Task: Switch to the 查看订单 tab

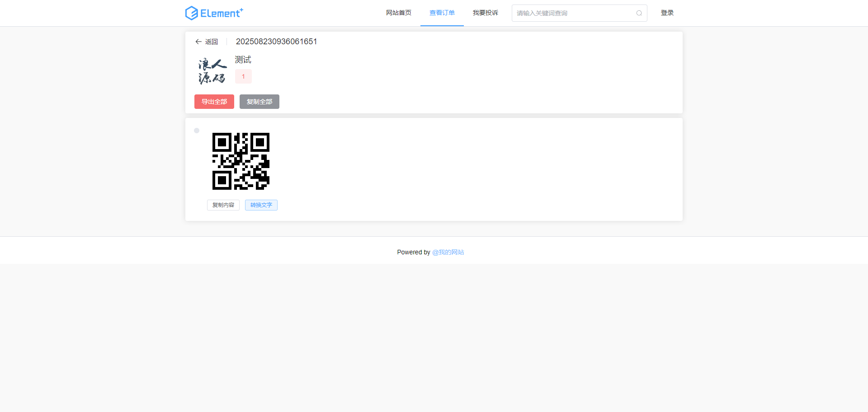Action: (442, 13)
